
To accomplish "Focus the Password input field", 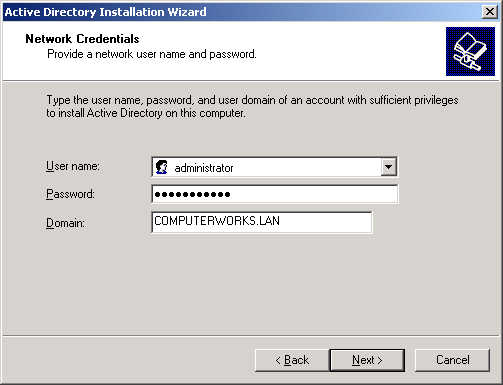I will coord(275,194).
